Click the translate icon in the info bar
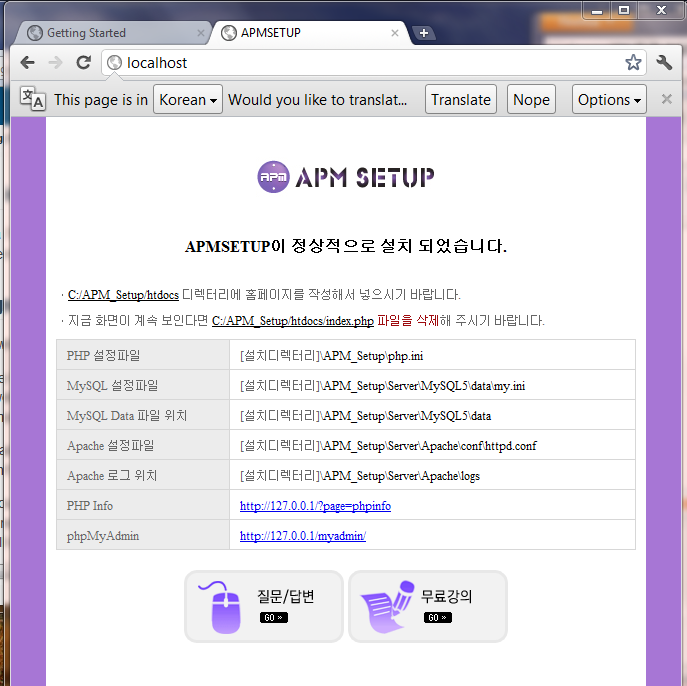 coord(33,99)
